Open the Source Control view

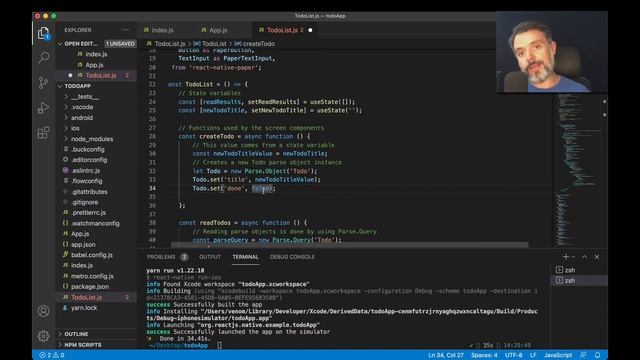click(x=43, y=83)
